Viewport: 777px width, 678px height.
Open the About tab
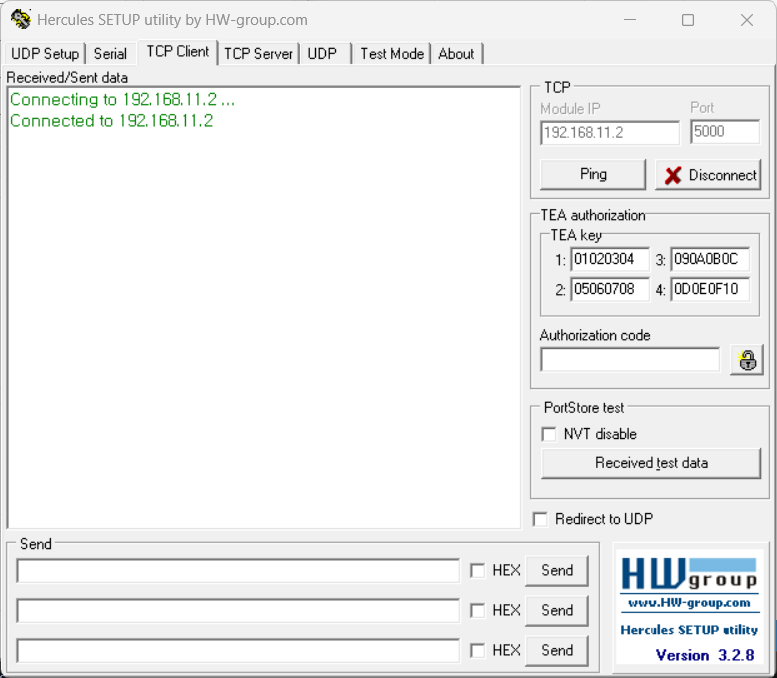click(456, 54)
